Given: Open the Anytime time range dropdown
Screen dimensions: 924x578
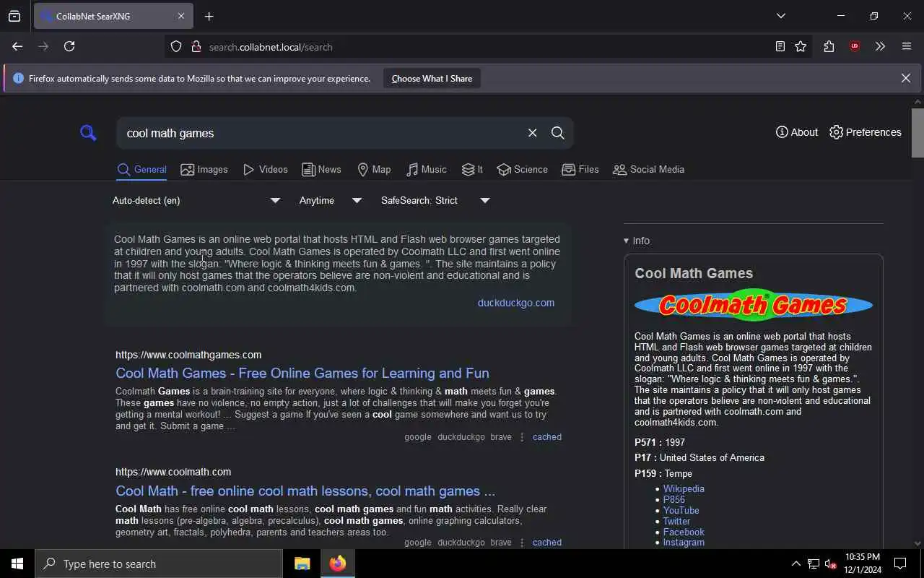Looking at the screenshot, I should 331,200.
